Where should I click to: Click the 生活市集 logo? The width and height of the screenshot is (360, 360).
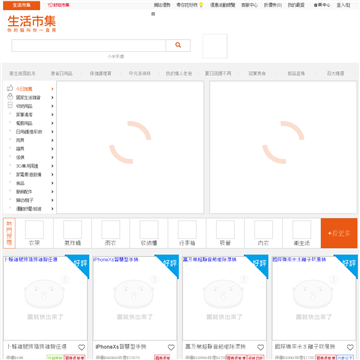click(32, 24)
